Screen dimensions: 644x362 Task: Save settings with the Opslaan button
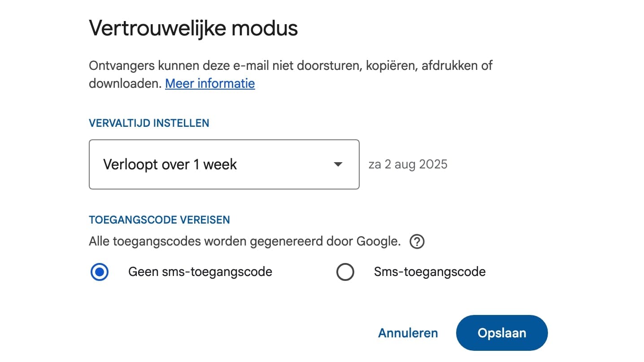[502, 333]
